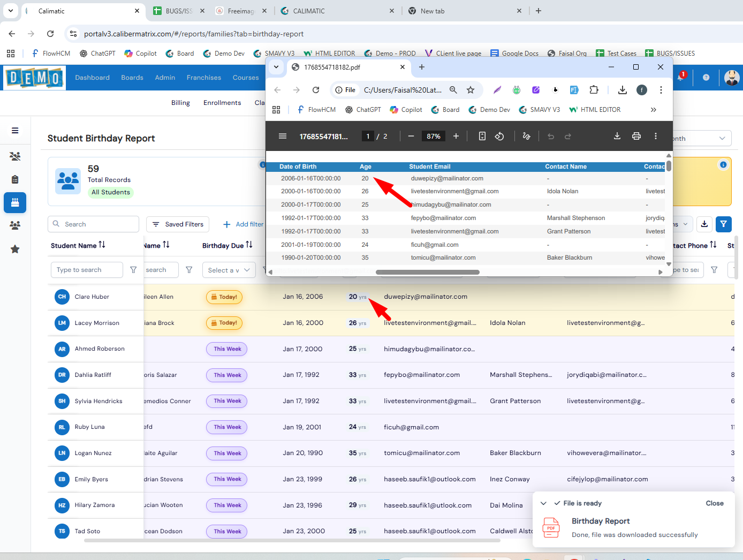
Task: Click the notifications bell icon
Action: [x=680, y=78]
